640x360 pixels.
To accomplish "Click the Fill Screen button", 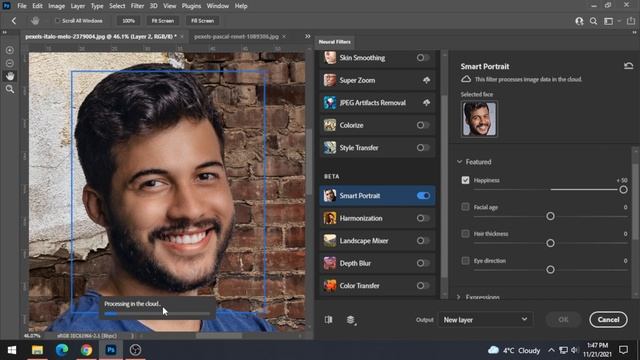I will 202,20.
